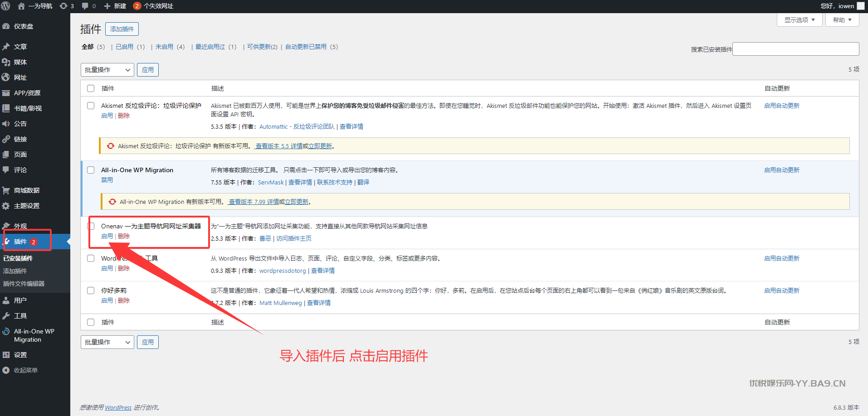
Task: Filter plugins by 未启用 tab
Action: click(164, 47)
